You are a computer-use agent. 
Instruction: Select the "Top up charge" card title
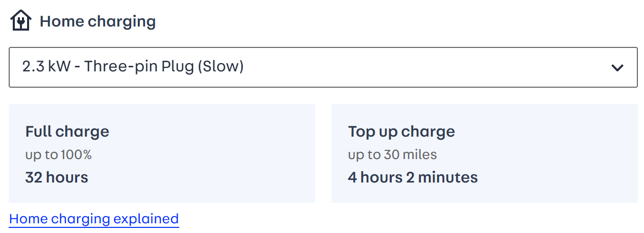point(401,132)
